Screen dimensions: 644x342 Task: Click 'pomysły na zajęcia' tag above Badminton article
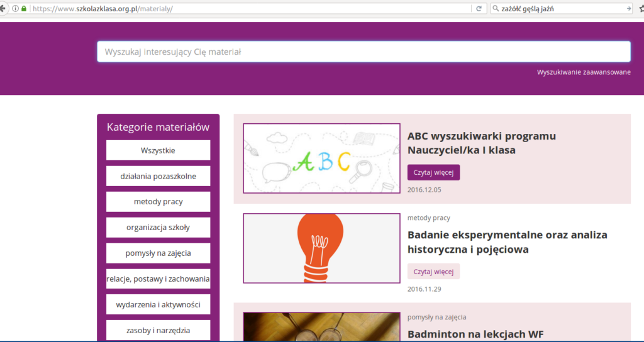pos(436,317)
